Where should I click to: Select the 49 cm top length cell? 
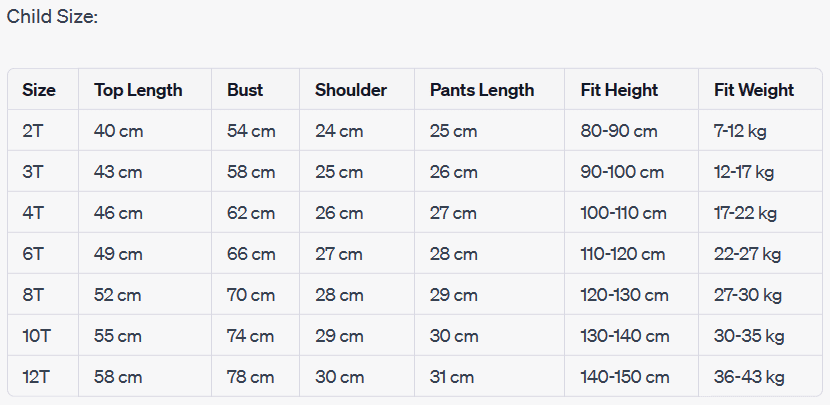click(118, 254)
